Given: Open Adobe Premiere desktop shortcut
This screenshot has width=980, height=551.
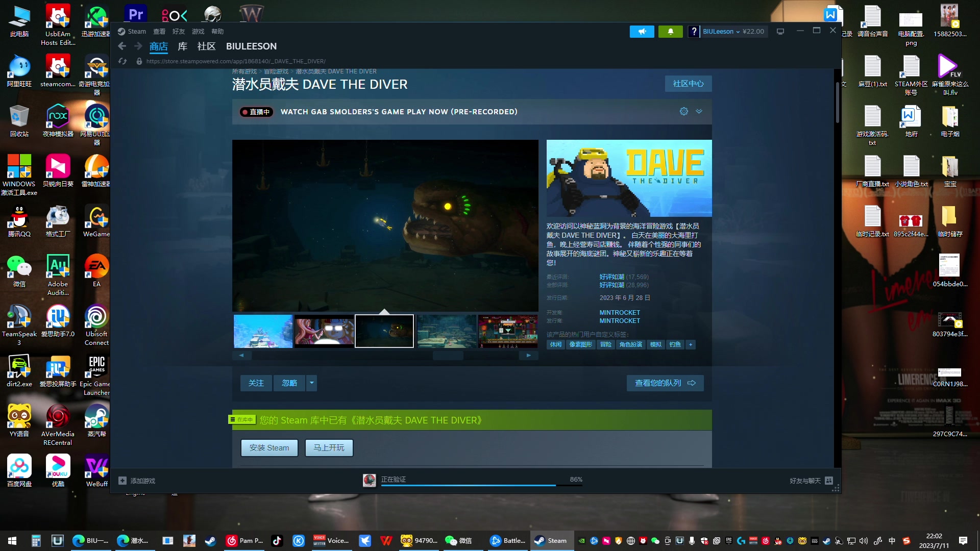Looking at the screenshot, I should (x=136, y=14).
